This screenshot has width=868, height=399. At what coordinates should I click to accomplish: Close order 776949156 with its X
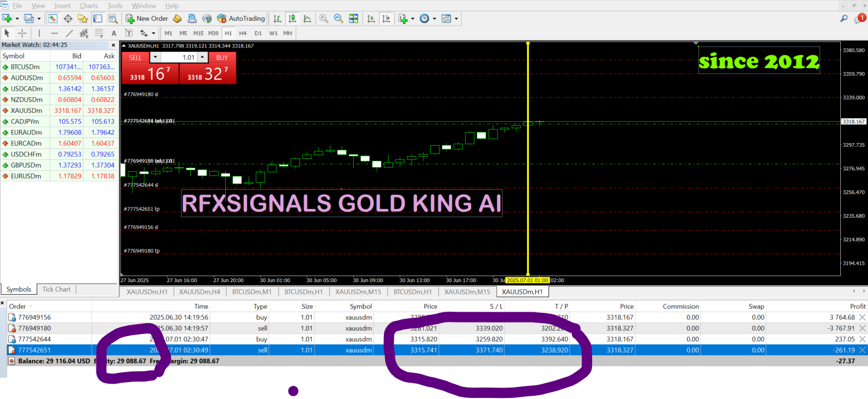coord(862,317)
